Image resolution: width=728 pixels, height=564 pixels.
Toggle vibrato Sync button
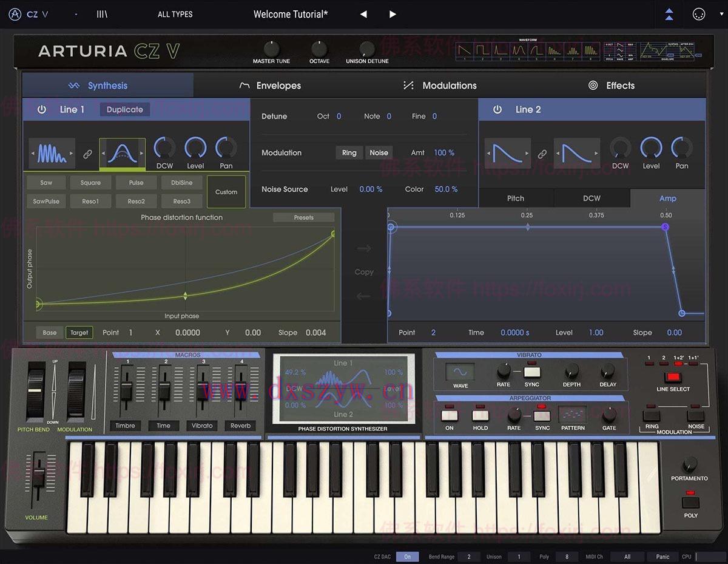coord(532,372)
